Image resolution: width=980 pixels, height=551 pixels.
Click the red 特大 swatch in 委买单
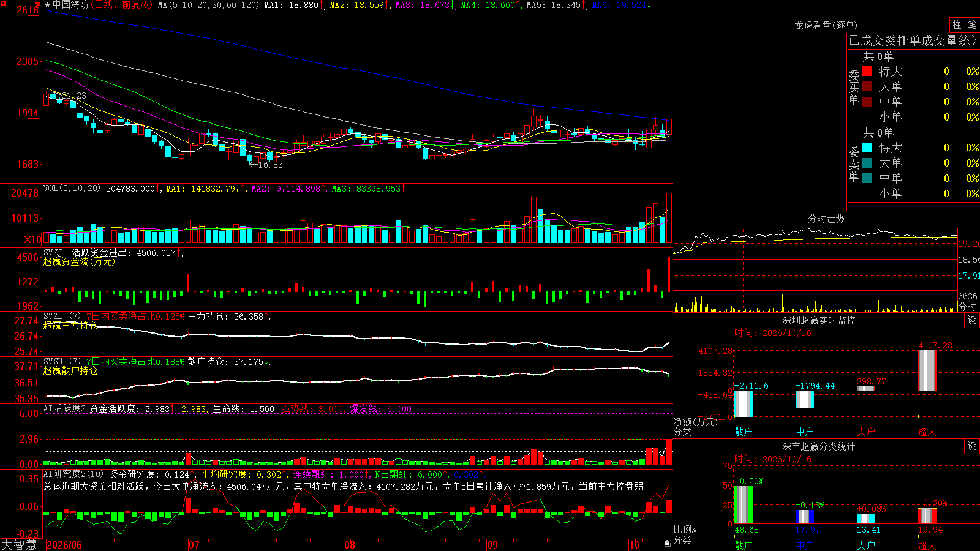pos(867,71)
